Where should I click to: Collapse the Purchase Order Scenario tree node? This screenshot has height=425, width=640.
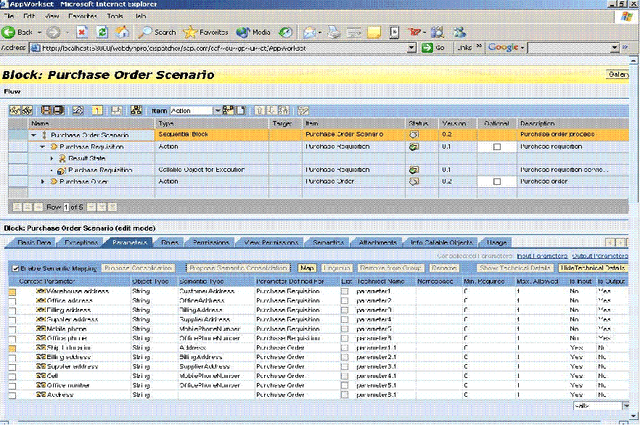point(34,134)
